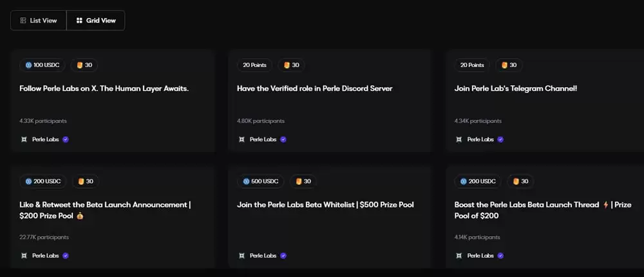Click verified checkmark on Telegram card
This screenshot has height=277, width=644.
(x=500, y=139)
